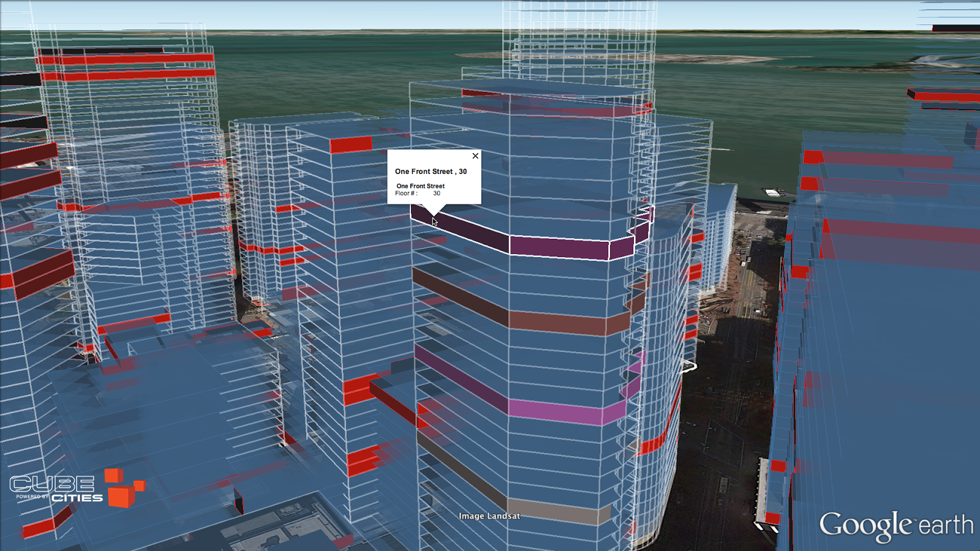Click the Google Earth watermark logo
This screenshot has width=980, height=551.
[894, 523]
